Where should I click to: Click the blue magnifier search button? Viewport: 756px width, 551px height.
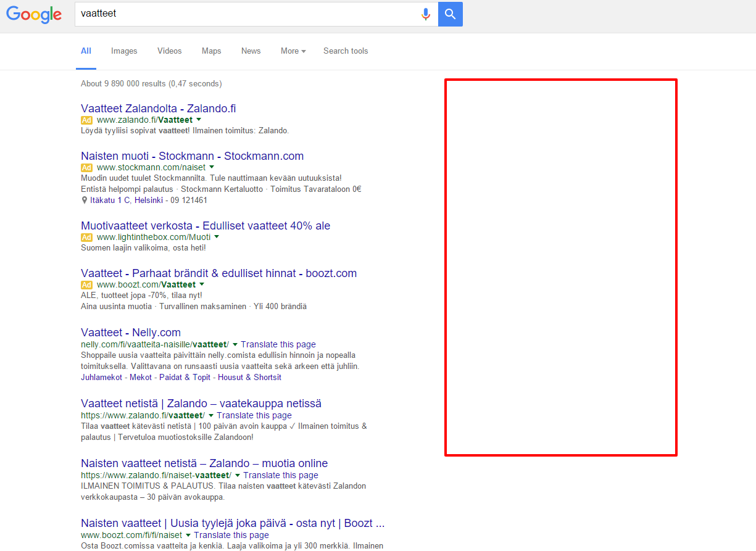[x=451, y=14]
